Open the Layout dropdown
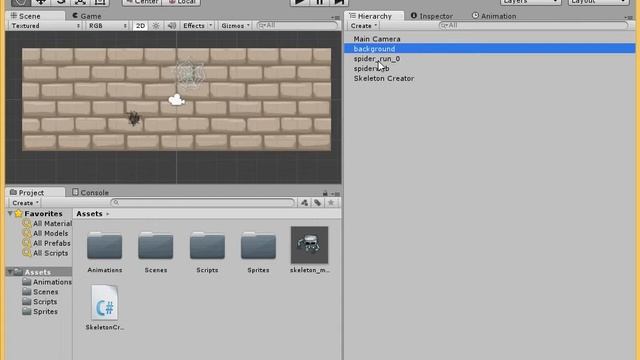 pos(598,2)
